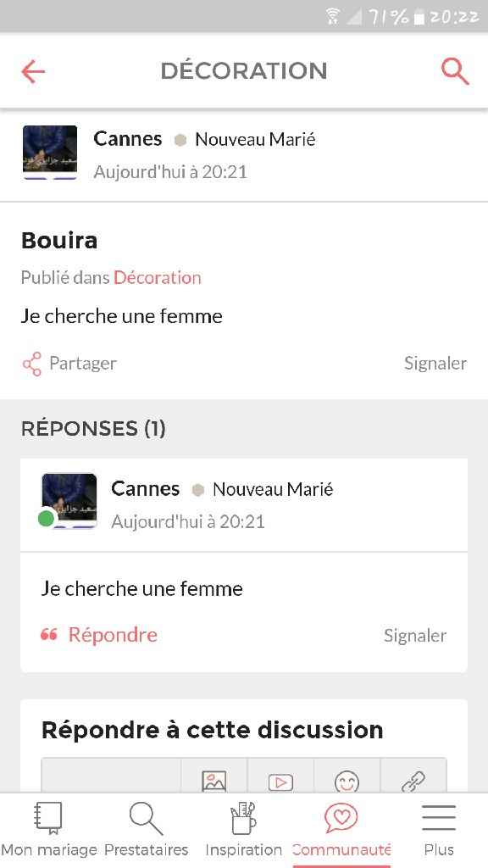Quote-reply to Cannes with Répondre

click(113, 634)
